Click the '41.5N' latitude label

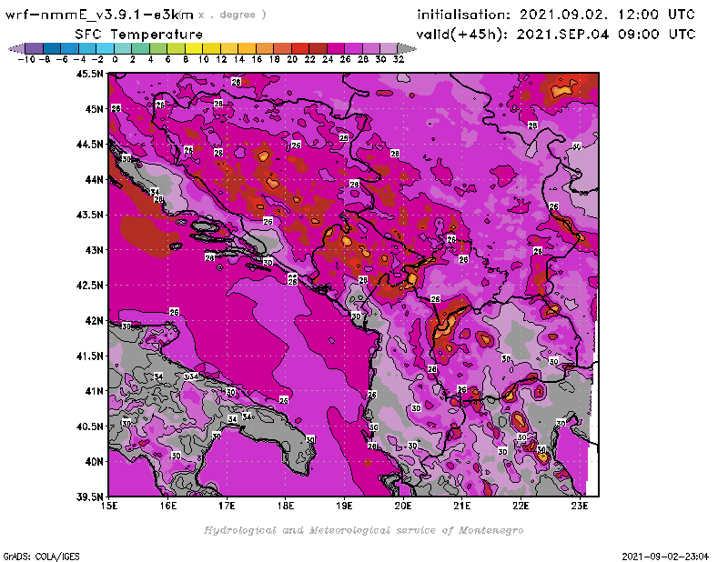coord(89,356)
